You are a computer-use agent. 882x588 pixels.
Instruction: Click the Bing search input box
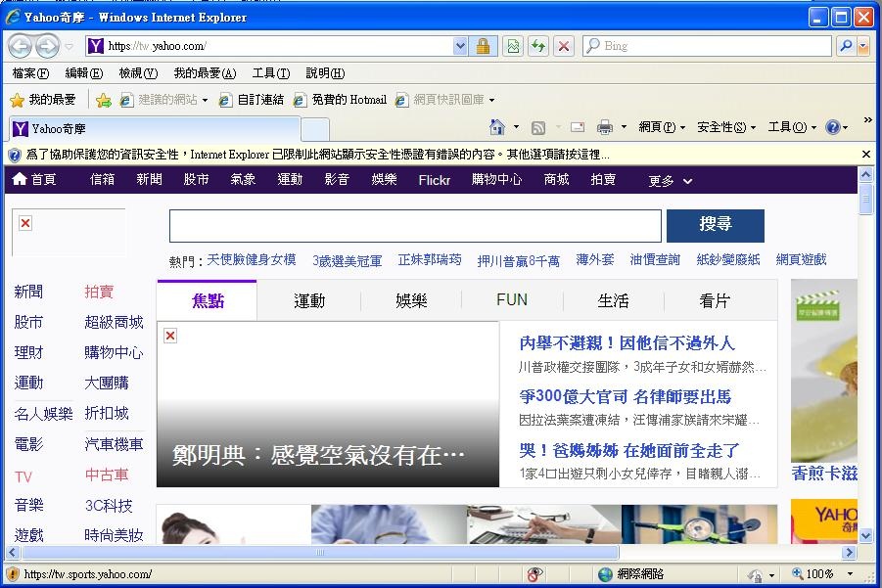click(708, 46)
